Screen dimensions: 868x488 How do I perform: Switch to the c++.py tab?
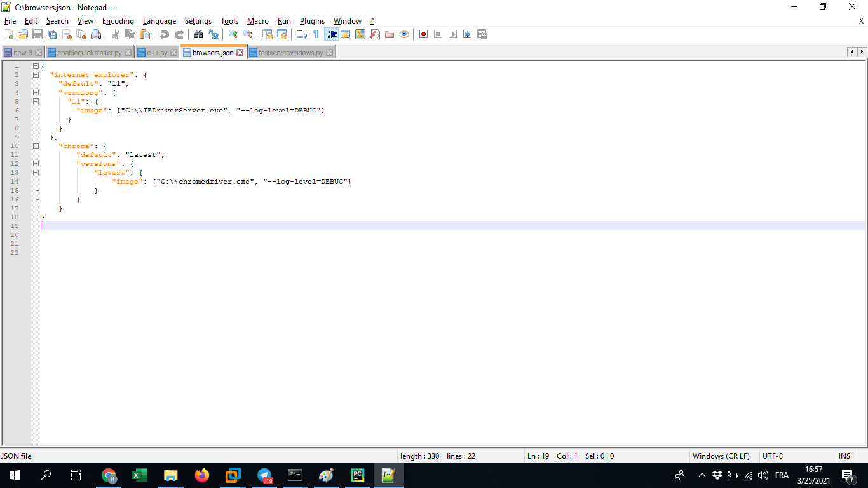[158, 53]
